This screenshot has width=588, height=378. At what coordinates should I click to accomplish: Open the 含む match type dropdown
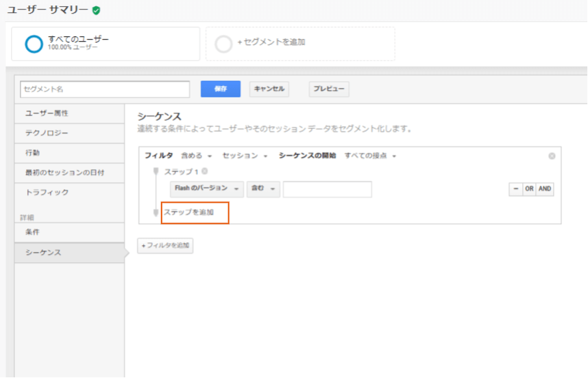tap(263, 189)
